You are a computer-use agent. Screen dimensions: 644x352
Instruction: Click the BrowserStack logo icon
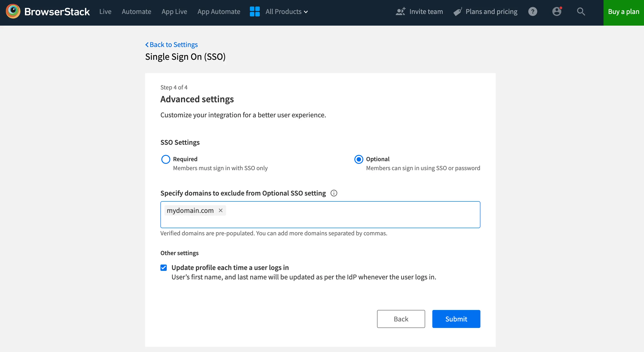point(13,11)
